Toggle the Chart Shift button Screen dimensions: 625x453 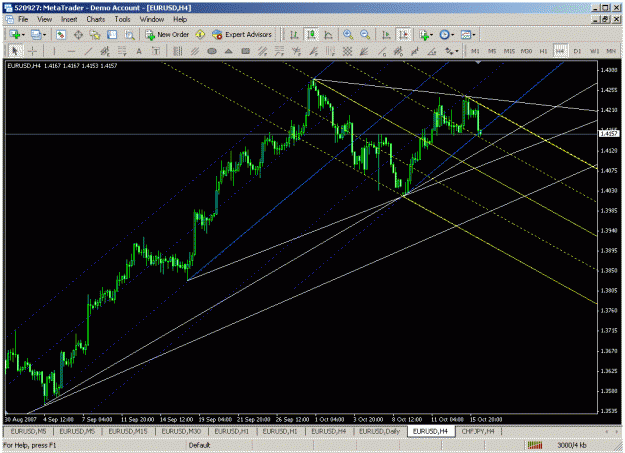403,35
